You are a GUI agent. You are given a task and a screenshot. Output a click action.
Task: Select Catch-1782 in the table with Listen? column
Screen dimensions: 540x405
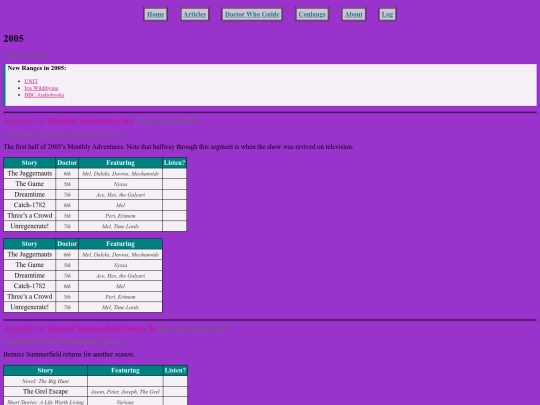[30, 205]
